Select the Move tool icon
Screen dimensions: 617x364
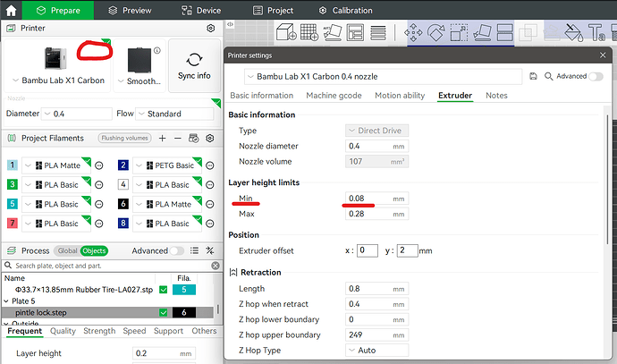tap(413, 32)
